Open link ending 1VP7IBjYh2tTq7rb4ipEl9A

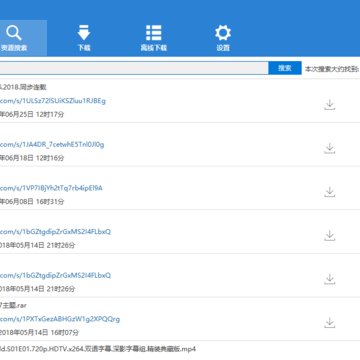point(51,188)
